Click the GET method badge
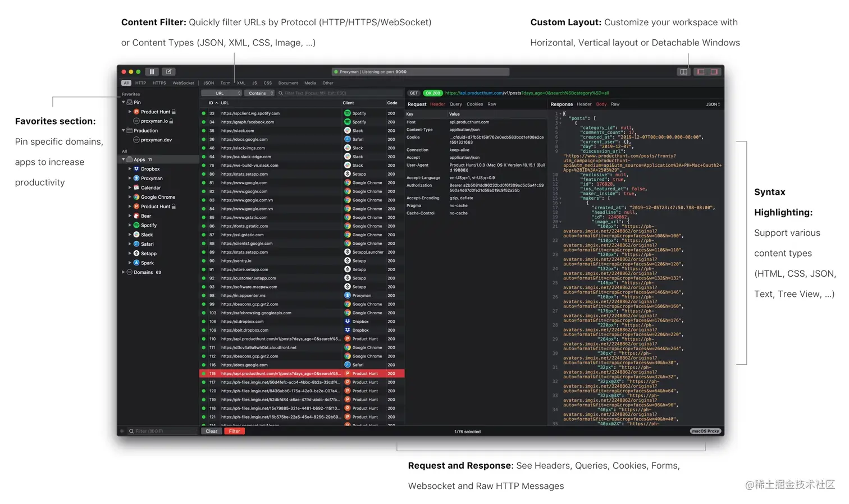The image size is (849, 504). (x=414, y=93)
